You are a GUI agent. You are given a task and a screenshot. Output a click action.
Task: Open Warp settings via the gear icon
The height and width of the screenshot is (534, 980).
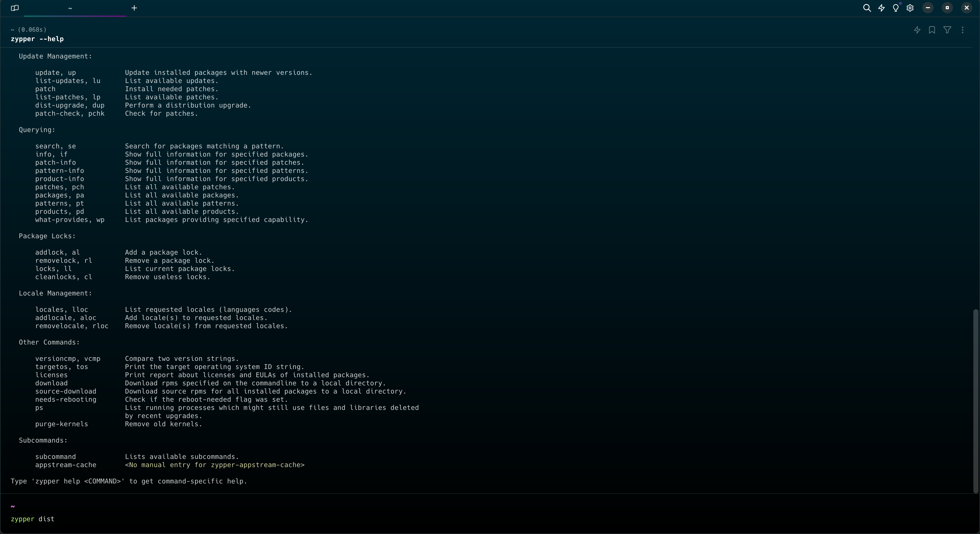[910, 8]
